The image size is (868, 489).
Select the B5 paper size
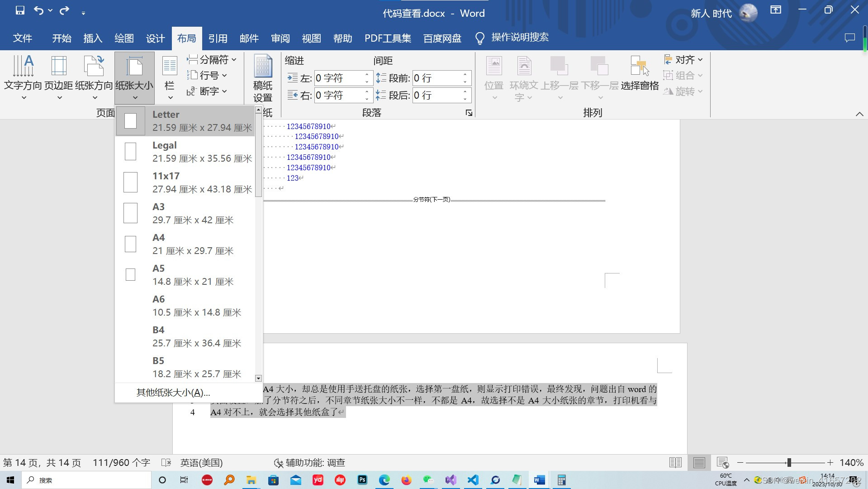pos(185,367)
